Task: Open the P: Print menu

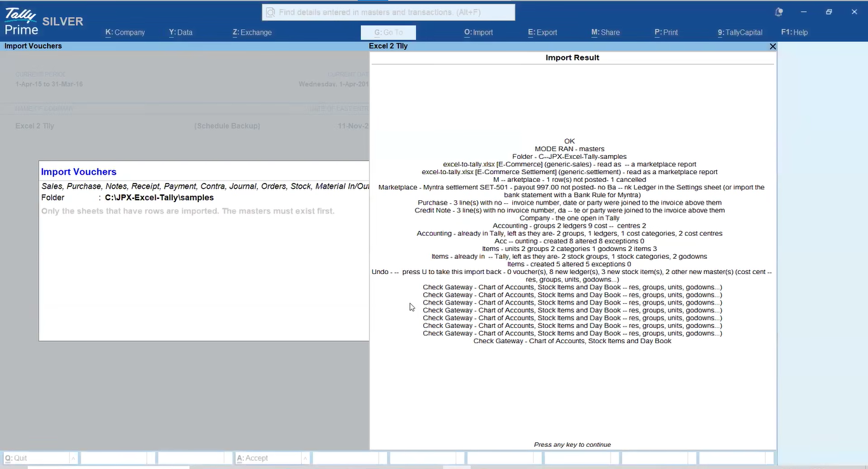Action: pos(667,32)
